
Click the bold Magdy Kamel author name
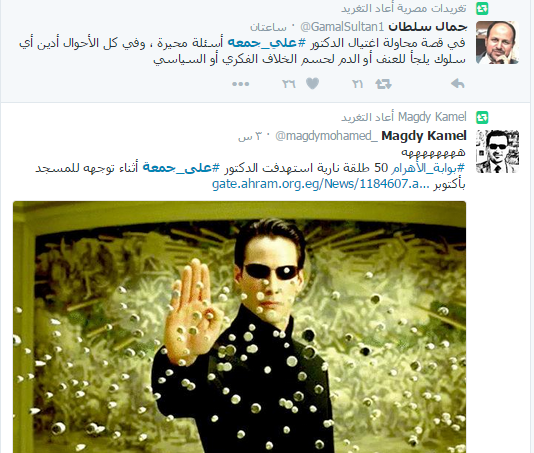coord(424,136)
